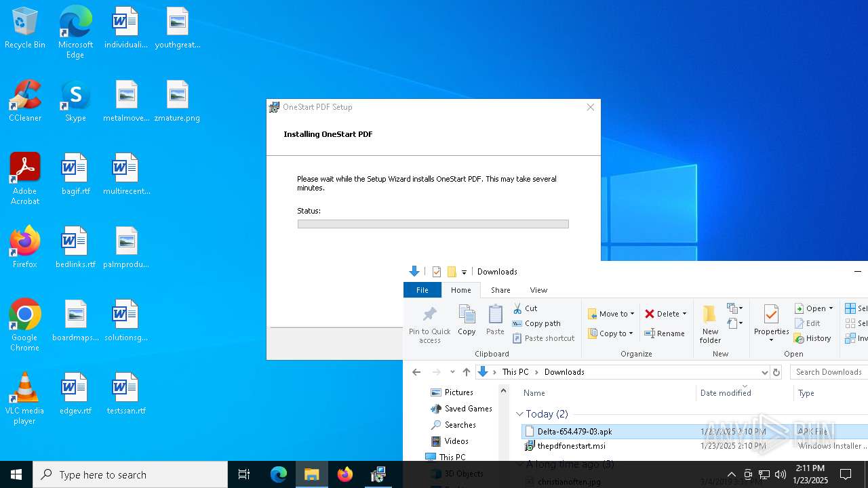Open address bar history dropdown
Image resolution: width=868 pixels, height=488 pixels.
(x=765, y=372)
